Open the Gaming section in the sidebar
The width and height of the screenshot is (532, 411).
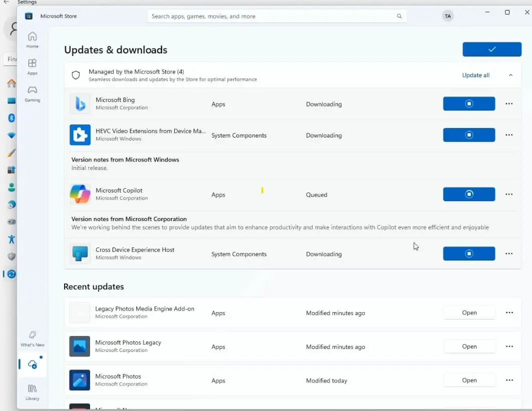(32, 94)
